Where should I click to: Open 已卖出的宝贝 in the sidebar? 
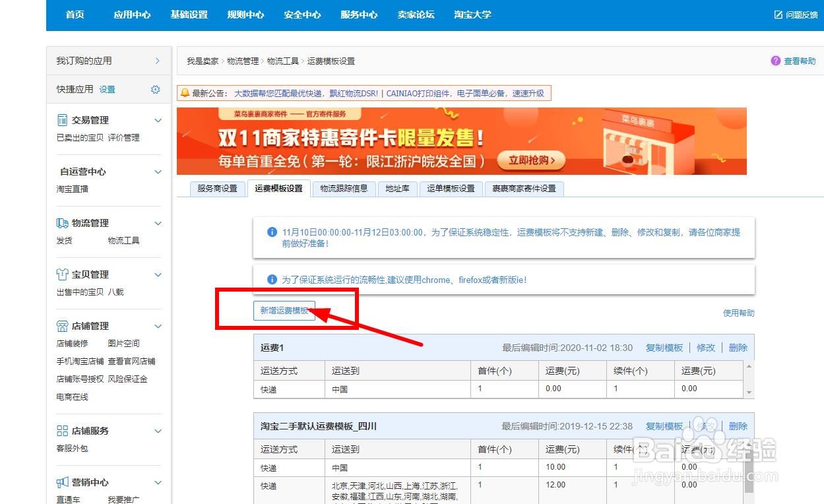[x=80, y=138]
